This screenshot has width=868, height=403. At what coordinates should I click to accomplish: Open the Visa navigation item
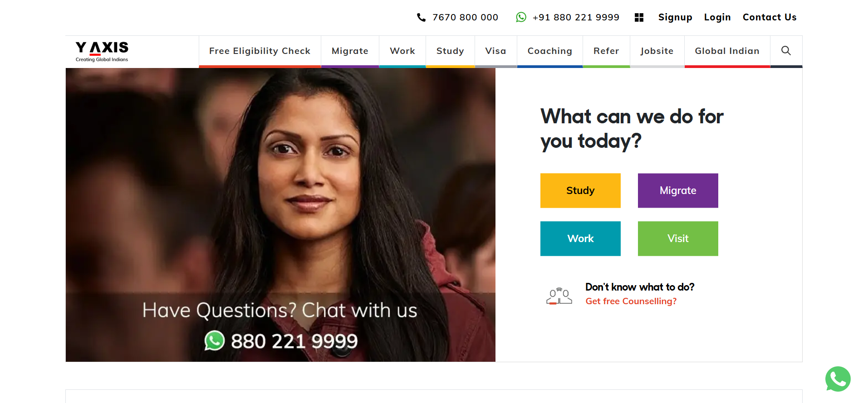click(x=495, y=51)
